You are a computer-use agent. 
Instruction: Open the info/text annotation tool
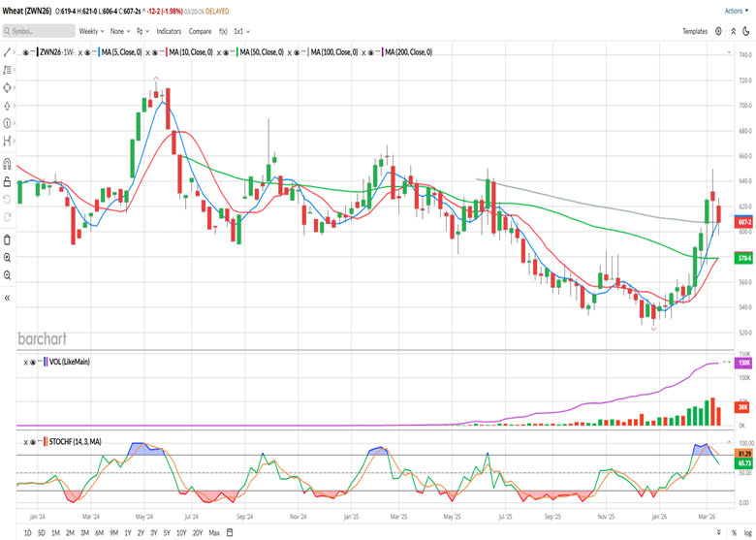point(7,123)
